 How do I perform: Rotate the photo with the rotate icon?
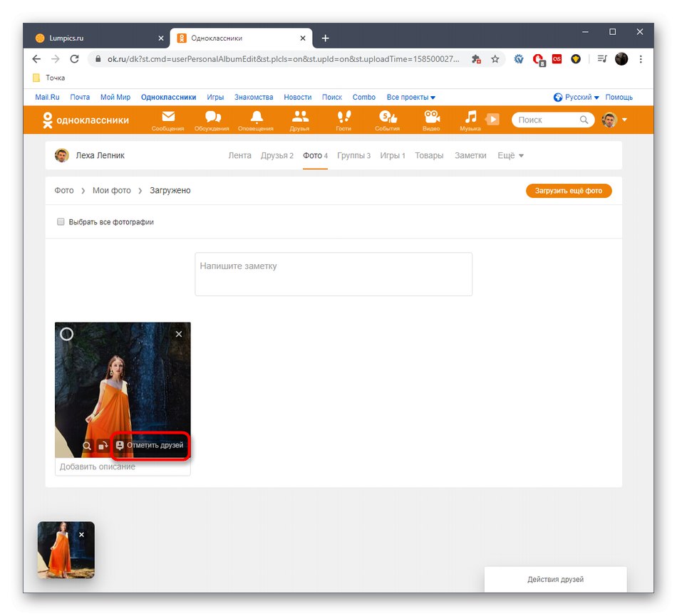(103, 446)
